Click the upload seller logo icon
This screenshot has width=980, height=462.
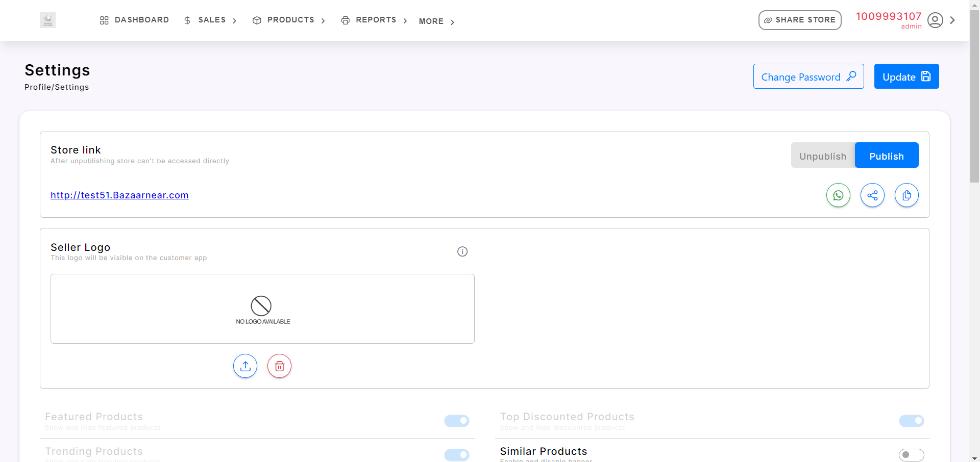[246, 366]
